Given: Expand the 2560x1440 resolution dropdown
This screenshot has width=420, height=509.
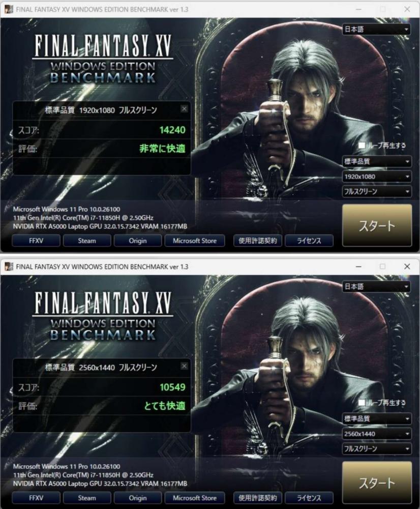Looking at the screenshot, I should [377, 434].
